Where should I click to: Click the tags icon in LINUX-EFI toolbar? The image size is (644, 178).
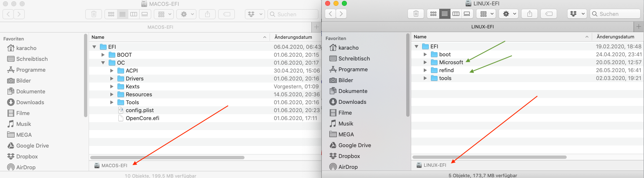pyautogui.click(x=549, y=14)
